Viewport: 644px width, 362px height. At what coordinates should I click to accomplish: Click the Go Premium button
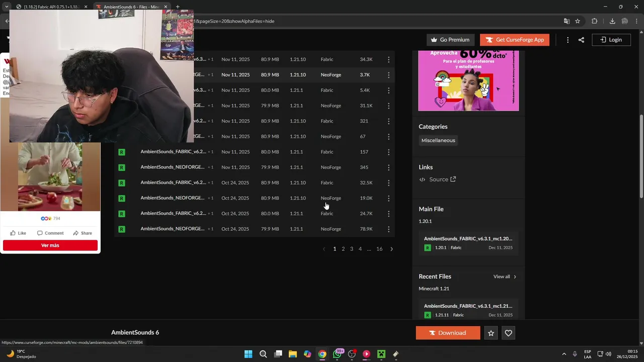(x=450, y=40)
